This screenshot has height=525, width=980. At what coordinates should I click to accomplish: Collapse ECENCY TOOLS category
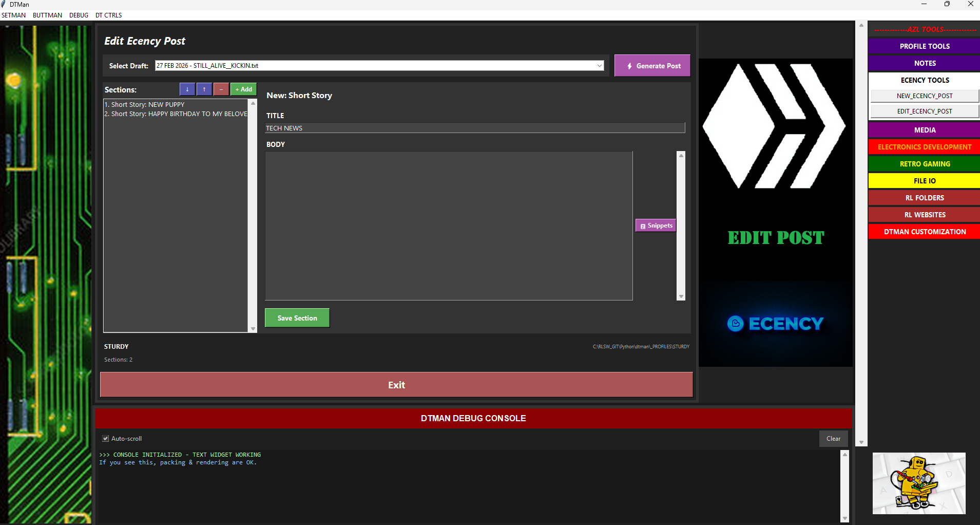[925, 80]
